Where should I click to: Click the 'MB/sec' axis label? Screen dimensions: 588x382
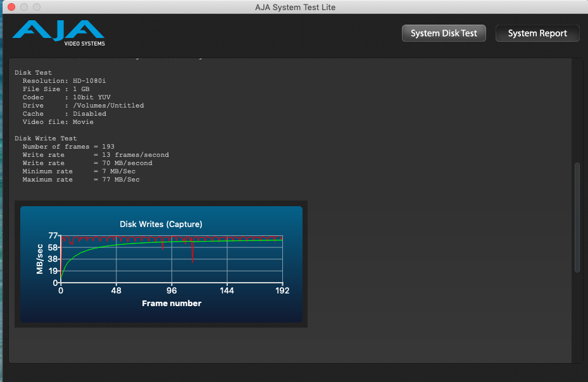(40, 259)
